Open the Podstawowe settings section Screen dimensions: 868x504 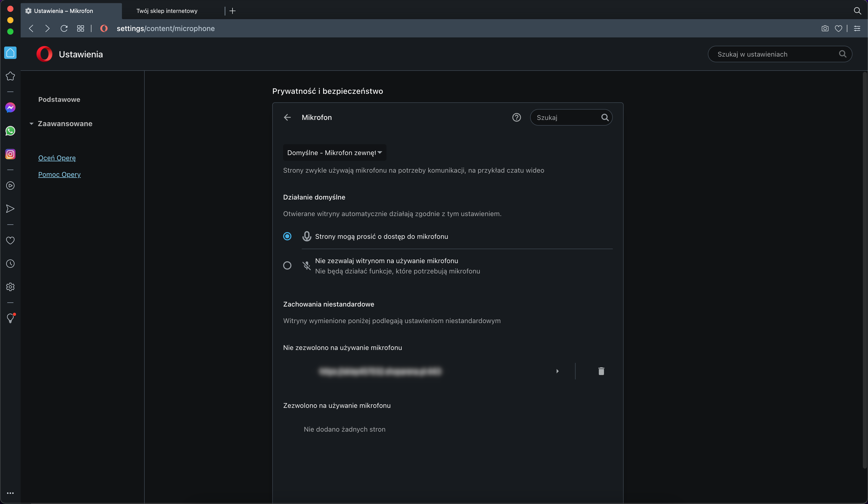point(59,100)
